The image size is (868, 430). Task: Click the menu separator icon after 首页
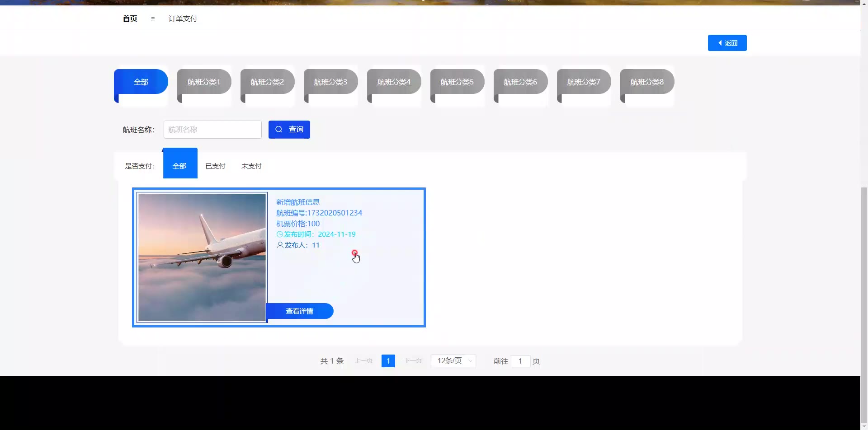pyautogui.click(x=153, y=19)
